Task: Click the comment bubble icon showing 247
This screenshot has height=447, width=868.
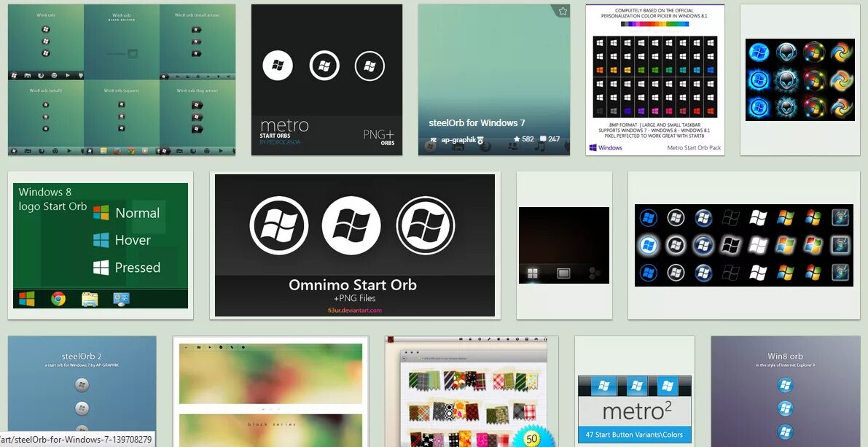Action: pos(544,139)
